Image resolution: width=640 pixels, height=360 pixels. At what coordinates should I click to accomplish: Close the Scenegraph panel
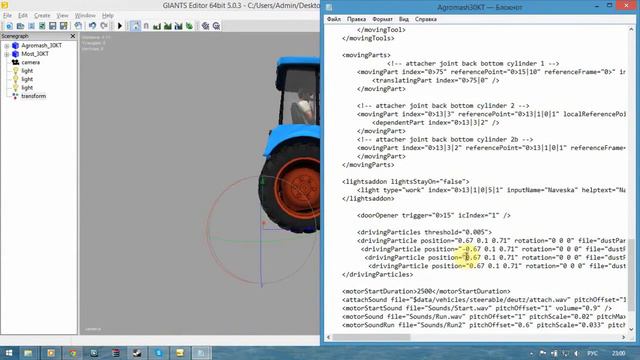click(x=73, y=36)
